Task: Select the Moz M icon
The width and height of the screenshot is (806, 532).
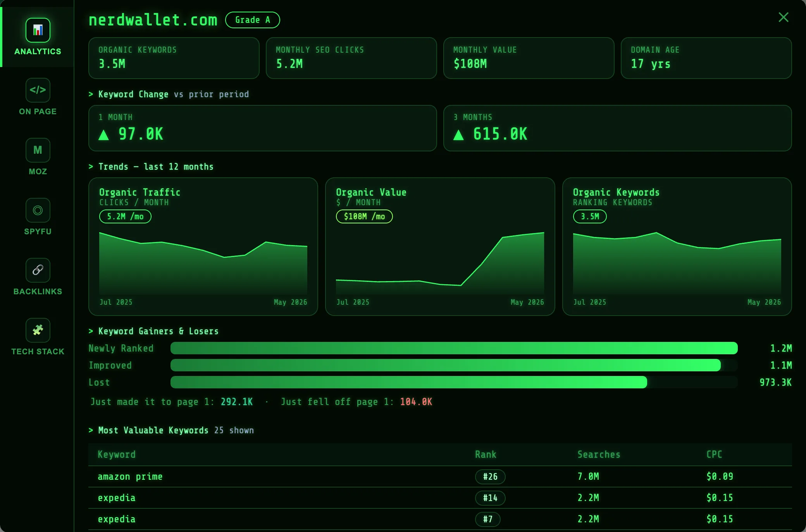Action: pos(38,150)
